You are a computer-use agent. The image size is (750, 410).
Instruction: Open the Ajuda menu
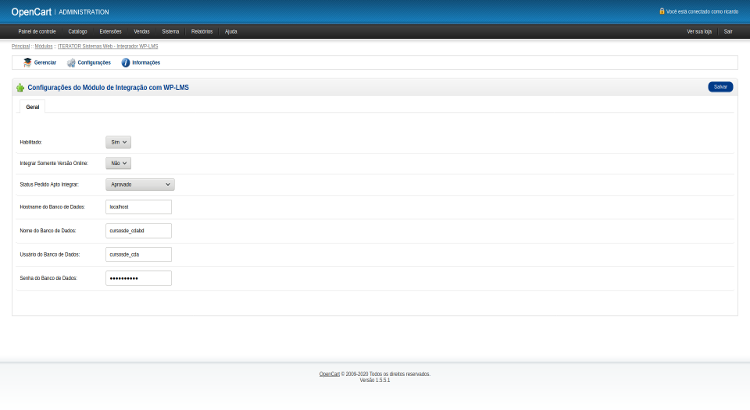[x=231, y=32]
